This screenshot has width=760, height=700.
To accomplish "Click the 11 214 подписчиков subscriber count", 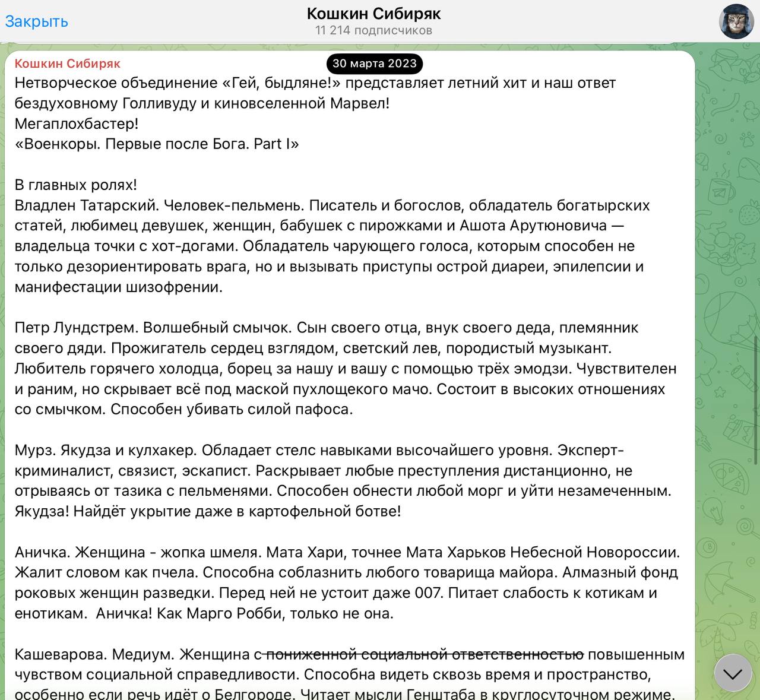I will (x=373, y=31).
